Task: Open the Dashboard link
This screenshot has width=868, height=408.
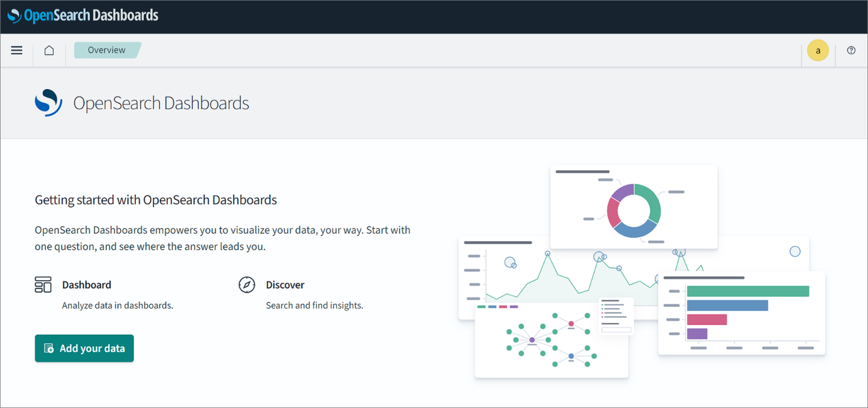Action: coord(86,285)
